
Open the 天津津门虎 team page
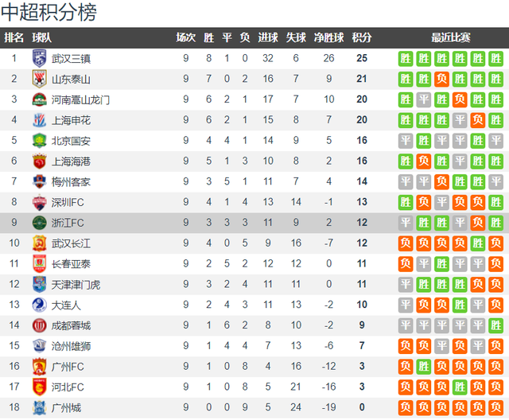(x=76, y=284)
